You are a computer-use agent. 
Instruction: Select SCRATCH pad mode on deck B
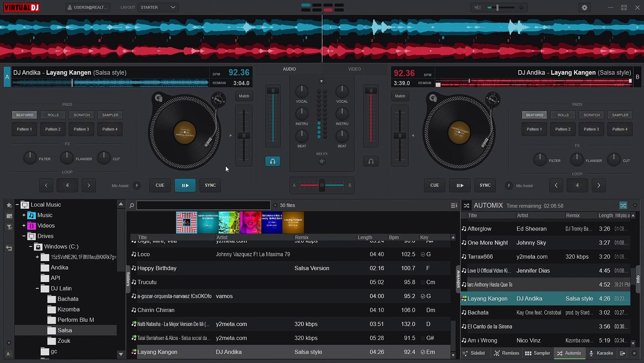pyautogui.click(x=592, y=115)
